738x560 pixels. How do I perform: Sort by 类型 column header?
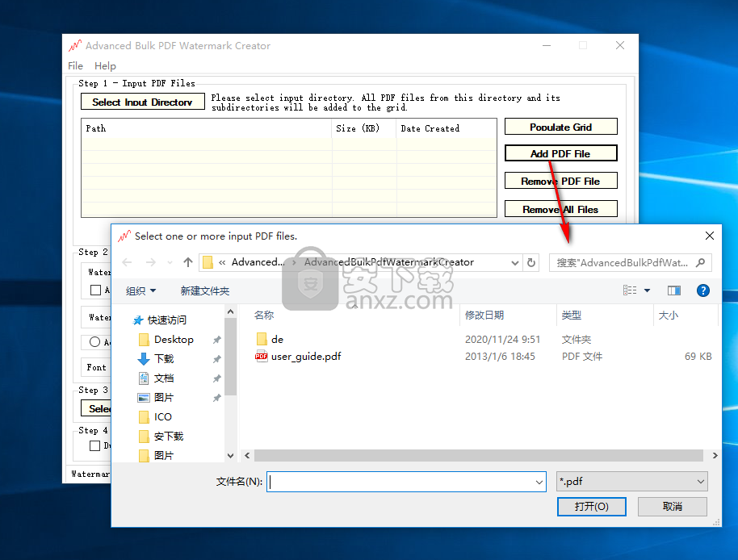[572, 315]
